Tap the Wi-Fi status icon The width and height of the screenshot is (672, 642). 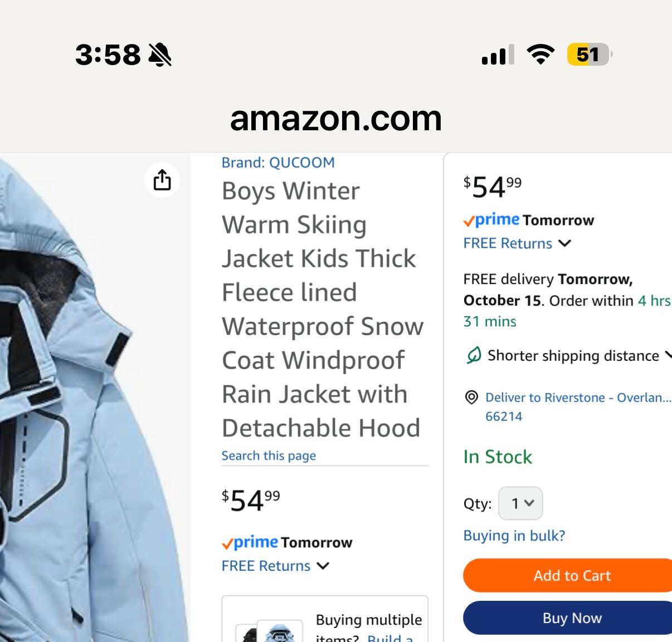(540, 55)
